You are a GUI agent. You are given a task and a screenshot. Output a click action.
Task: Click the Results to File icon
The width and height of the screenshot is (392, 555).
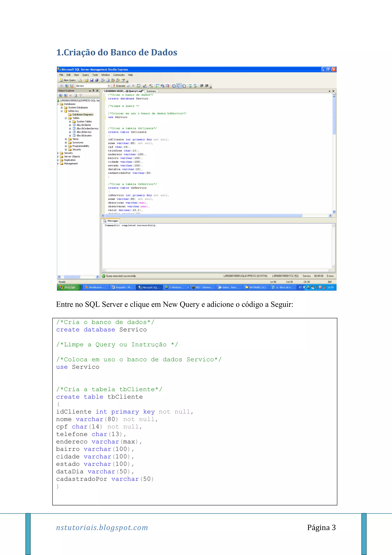coord(184,86)
